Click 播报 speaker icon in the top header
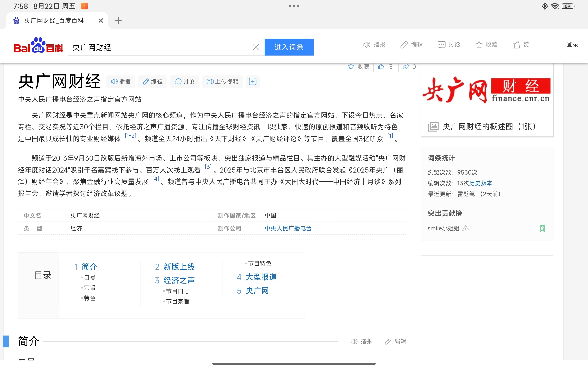This screenshot has width=588, height=368. (x=374, y=45)
